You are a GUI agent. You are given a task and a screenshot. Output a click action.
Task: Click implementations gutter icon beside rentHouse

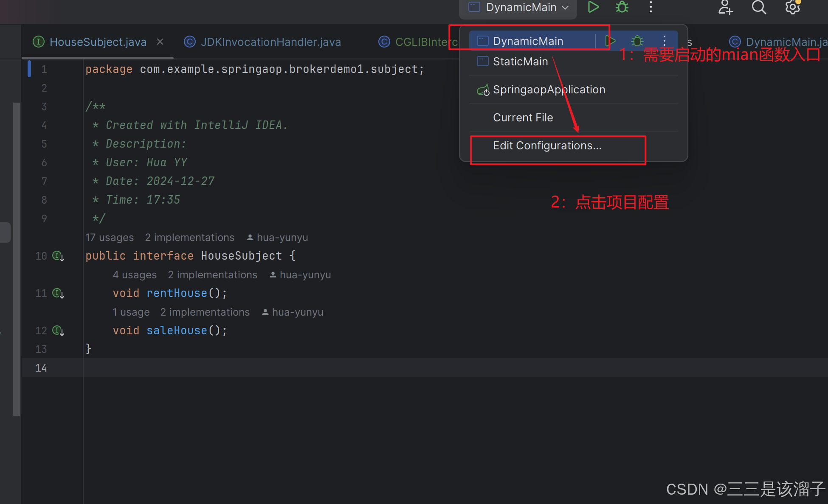point(58,293)
